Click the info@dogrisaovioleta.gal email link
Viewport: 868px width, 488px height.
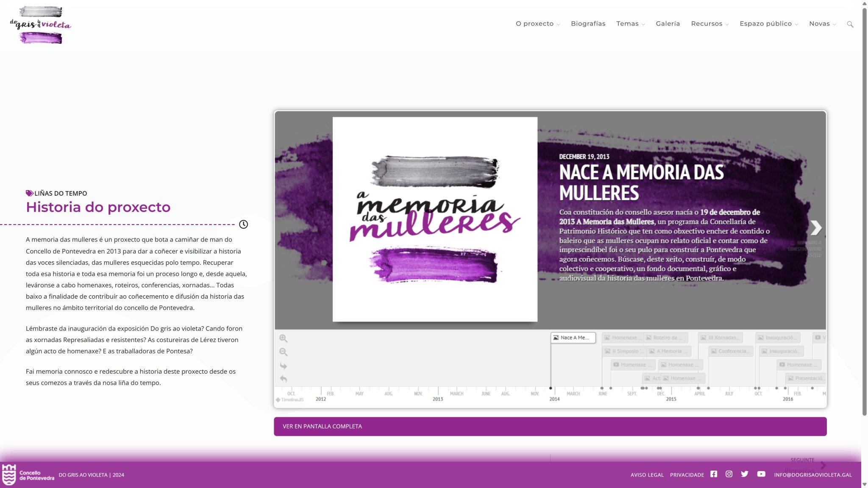(x=812, y=475)
